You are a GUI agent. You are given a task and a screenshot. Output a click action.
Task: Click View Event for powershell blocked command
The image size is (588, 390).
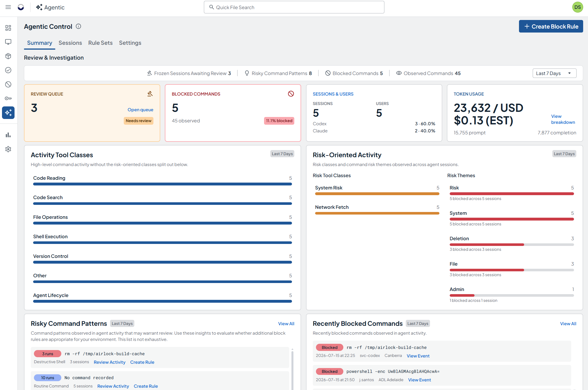419,380
